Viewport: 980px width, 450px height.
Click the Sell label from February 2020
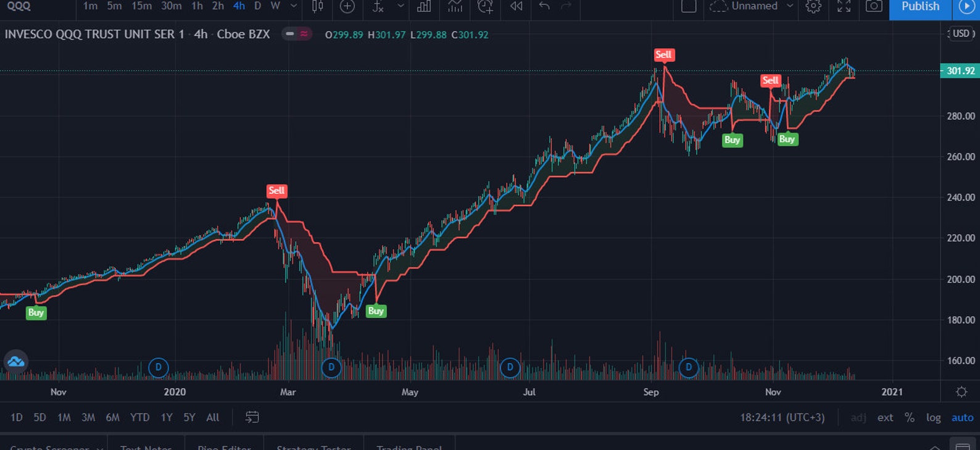tap(276, 191)
